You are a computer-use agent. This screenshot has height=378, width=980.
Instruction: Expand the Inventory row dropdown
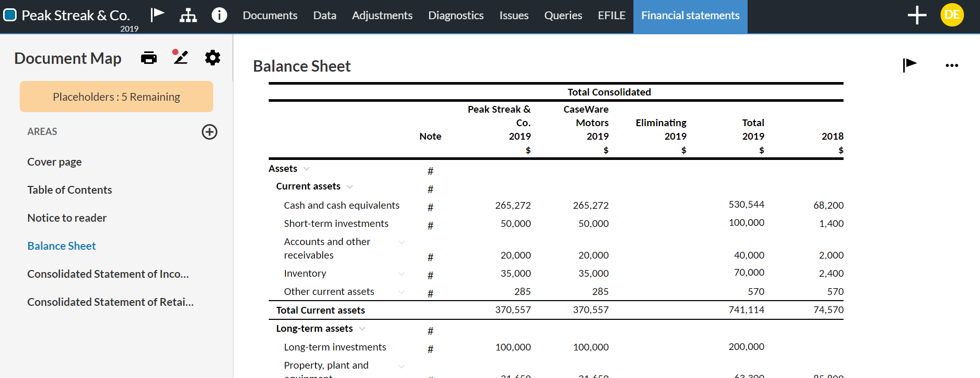point(401,274)
